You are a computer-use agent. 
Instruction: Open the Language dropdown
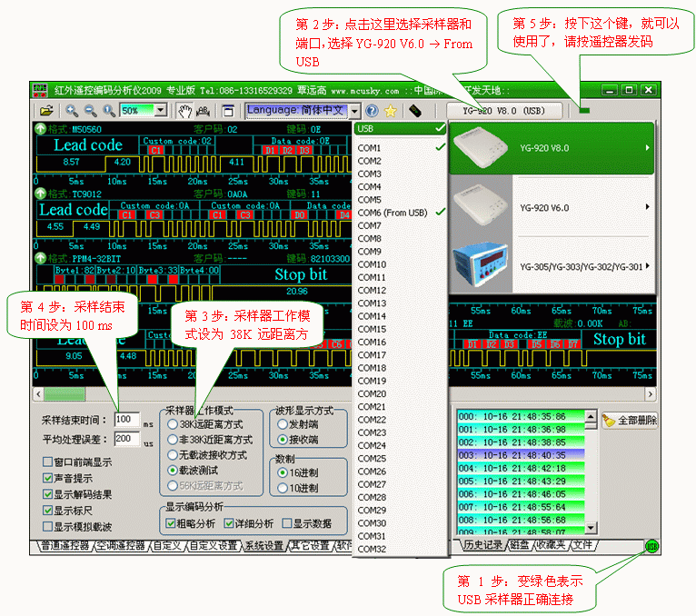click(x=354, y=110)
